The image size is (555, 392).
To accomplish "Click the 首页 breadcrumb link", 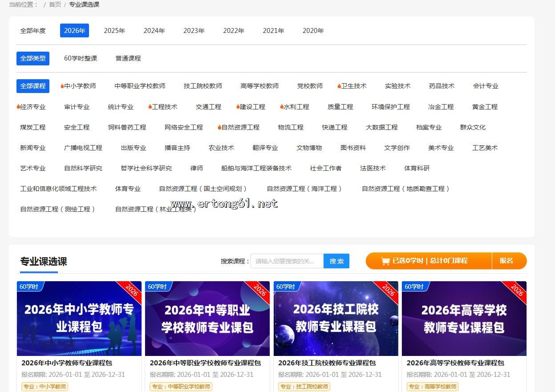I will tap(55, 4).
